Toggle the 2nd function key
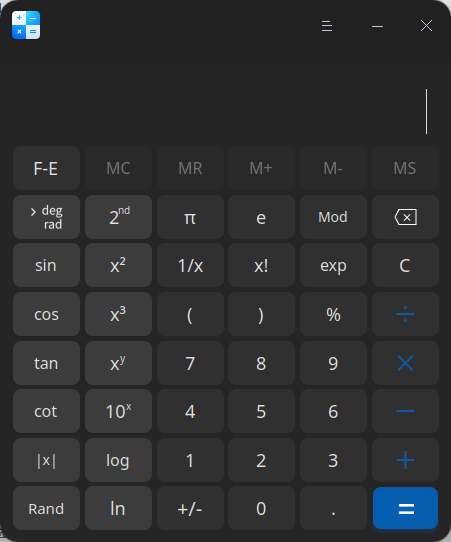 click(118, 217)
